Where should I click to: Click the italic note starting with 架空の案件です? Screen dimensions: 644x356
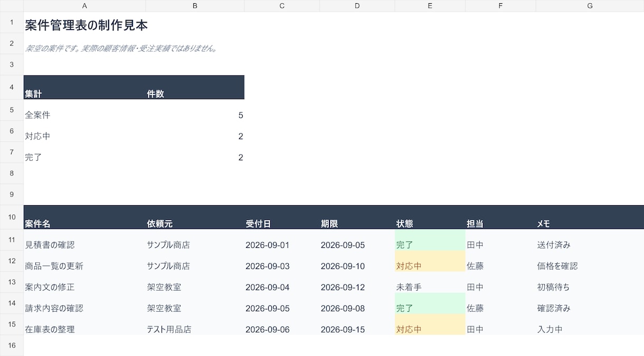pyautogui.click(x=121, y=49)
